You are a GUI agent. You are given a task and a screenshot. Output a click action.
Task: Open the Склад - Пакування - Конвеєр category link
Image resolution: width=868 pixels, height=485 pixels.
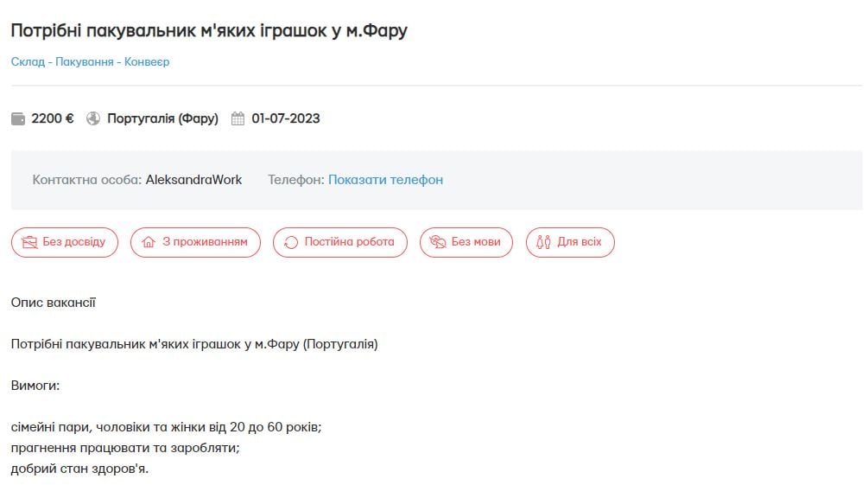[x=90, y=62]
